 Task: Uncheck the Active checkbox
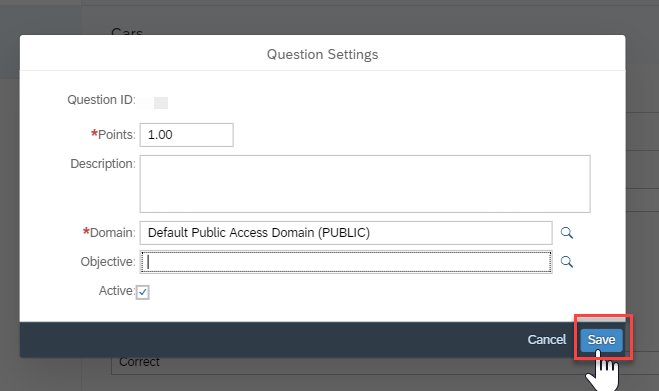point(142,292)
